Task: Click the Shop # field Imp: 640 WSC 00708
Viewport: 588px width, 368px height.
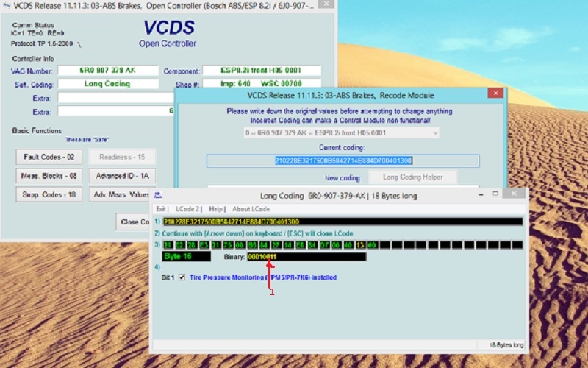Action: click(262, 83)
